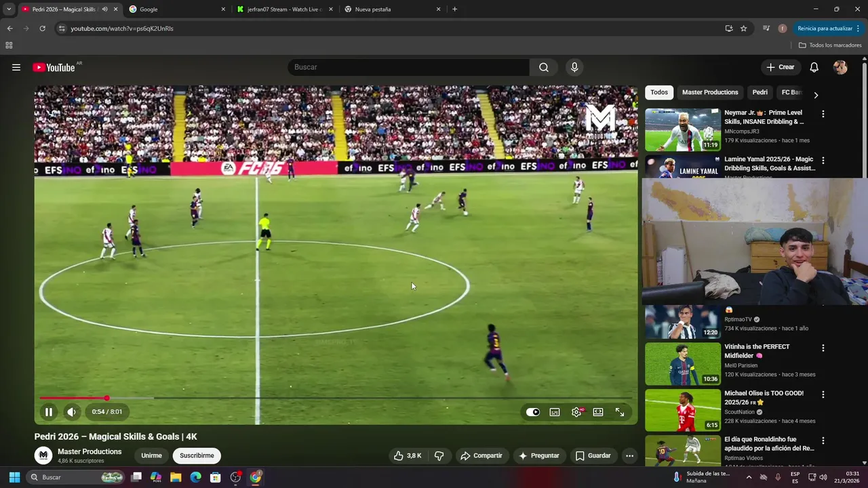Open options for Ronaldinho video
Viewport: 868px width, 488px height.
point(823,441)
